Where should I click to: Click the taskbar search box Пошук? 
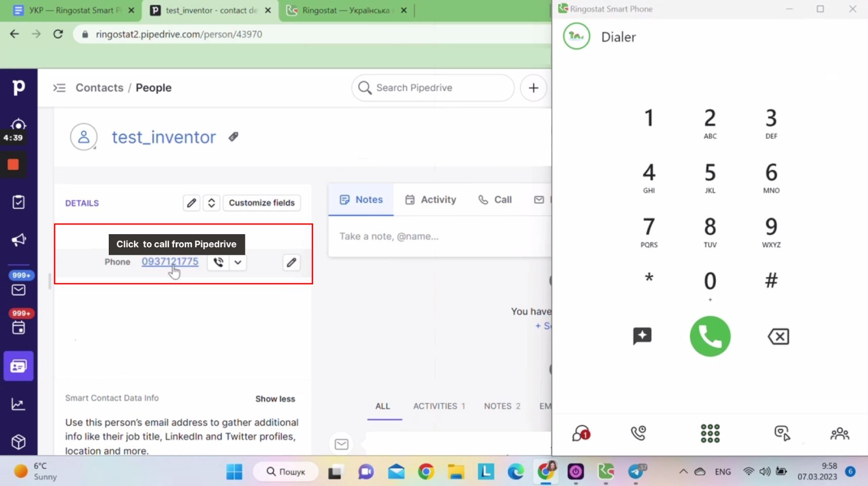pos(286,472)
